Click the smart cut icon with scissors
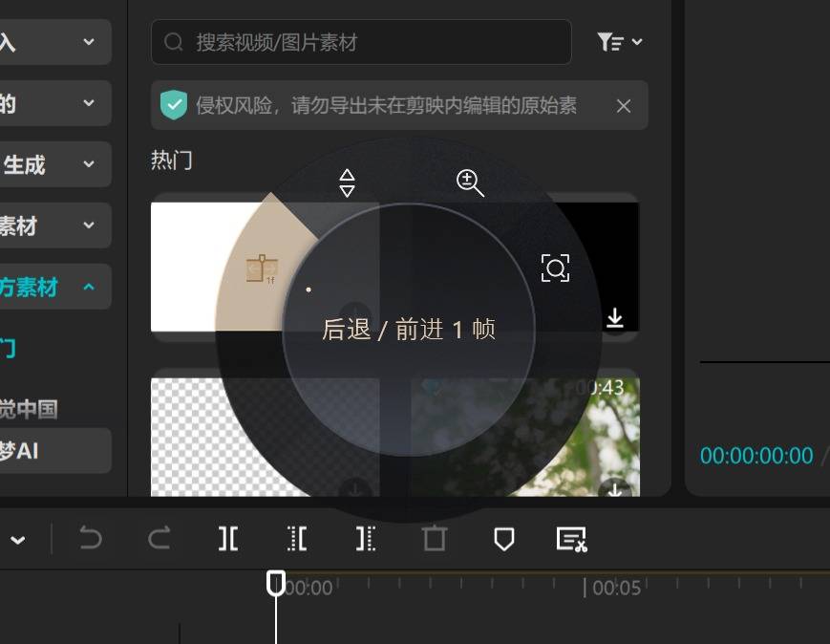Viewport: 830px width, 644px height. tap(571, 540)
